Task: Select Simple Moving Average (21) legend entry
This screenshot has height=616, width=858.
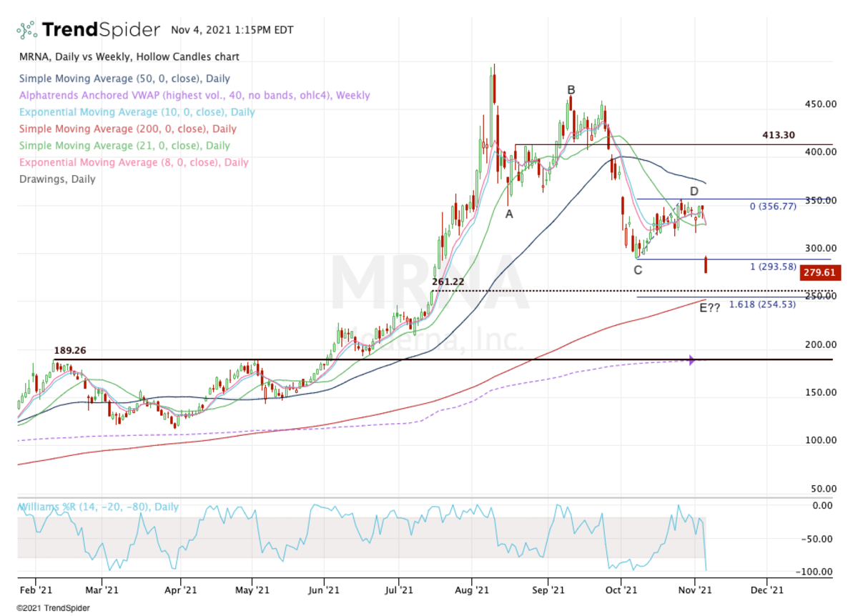Action: [x=124, y=146]
